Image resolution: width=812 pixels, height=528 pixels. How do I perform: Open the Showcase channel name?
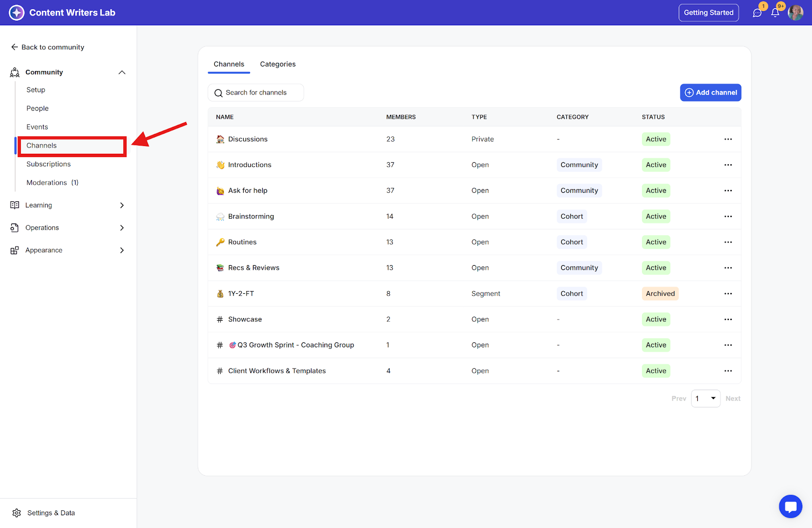click(x=245, y=319)
